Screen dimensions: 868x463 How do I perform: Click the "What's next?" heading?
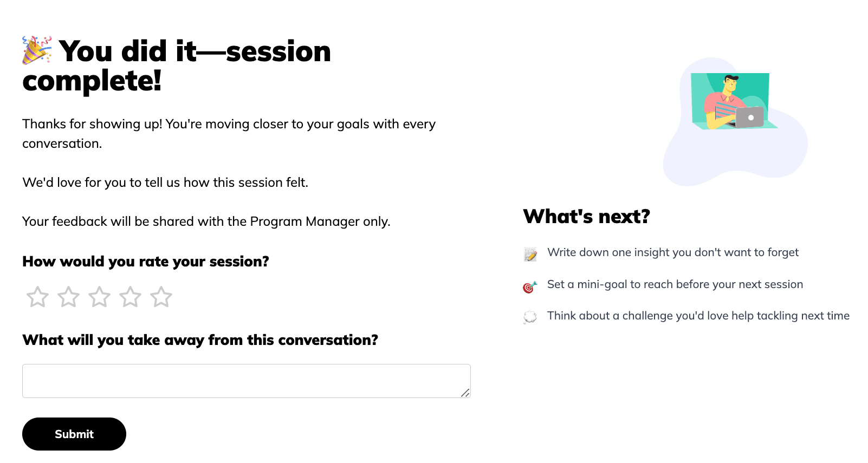586,217
